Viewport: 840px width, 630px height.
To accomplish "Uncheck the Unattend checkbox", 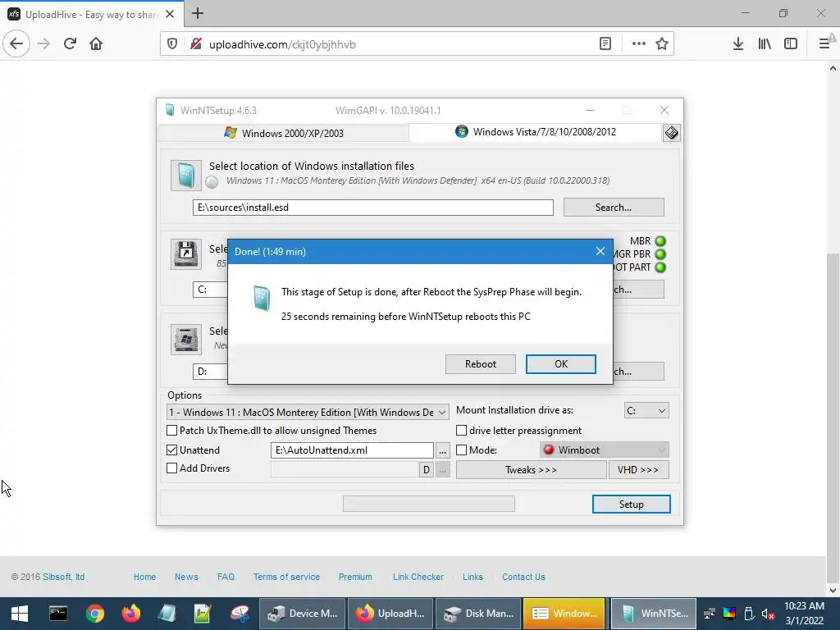I will [172, 450].
